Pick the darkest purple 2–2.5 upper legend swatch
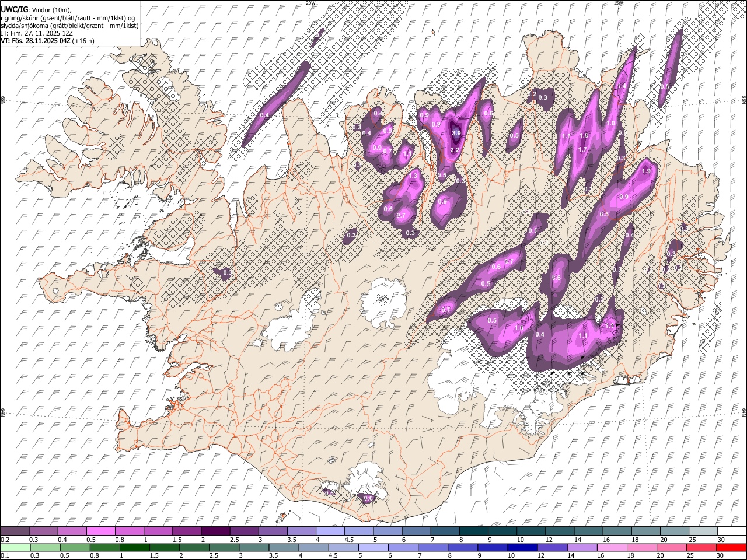The width and height of the screenshot is (747, 560). pyautogui.click(x=215, y=531)
